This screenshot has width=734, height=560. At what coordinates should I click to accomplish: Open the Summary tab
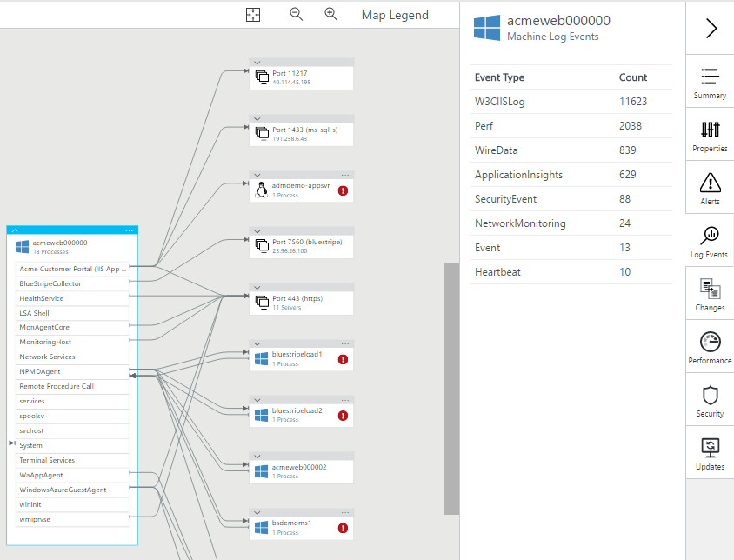(710, 83)
